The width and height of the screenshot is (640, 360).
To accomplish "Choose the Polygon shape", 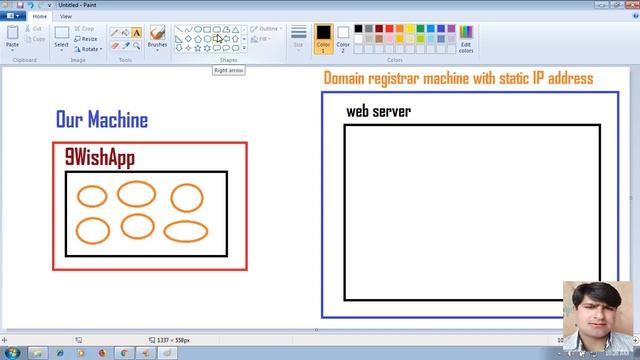I will (x=226, y=29).
